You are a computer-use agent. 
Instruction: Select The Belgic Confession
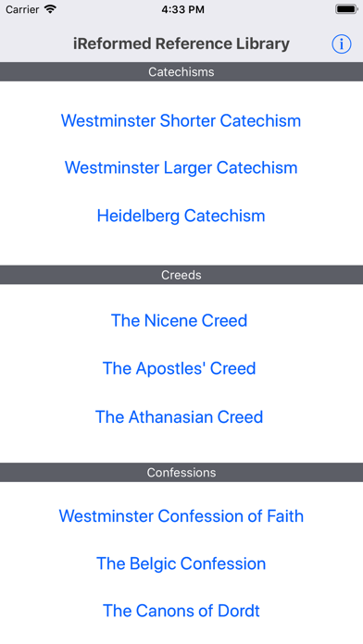[x=181, y=563]
